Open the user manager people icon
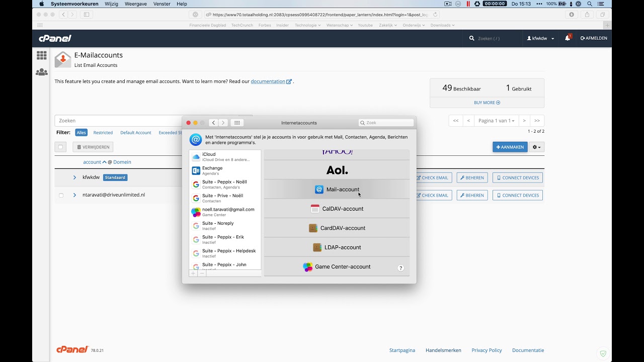The image size is (644, 362). (41, 72)
